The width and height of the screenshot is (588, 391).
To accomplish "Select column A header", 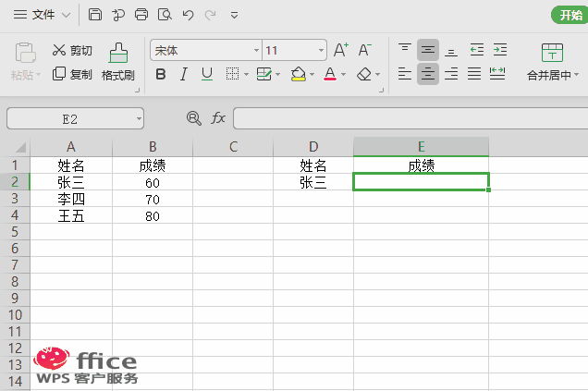I will point(71,147).
